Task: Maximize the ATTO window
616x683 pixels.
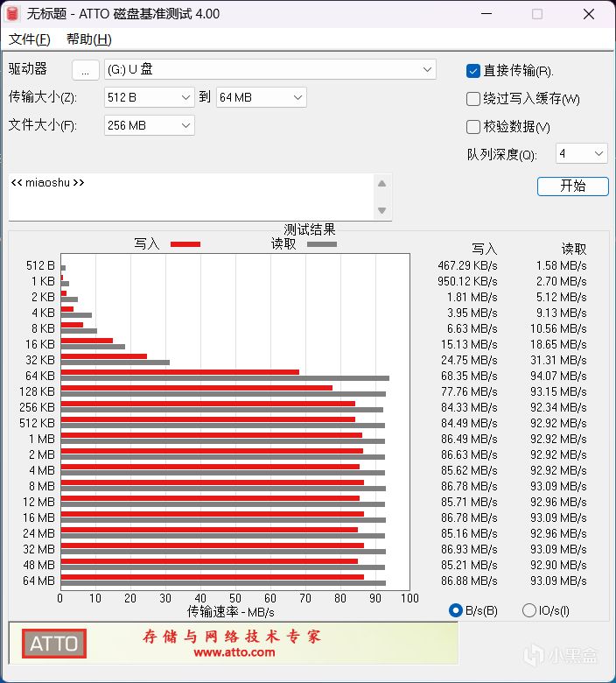Action: pyautogui.click(x=537, y=14)
